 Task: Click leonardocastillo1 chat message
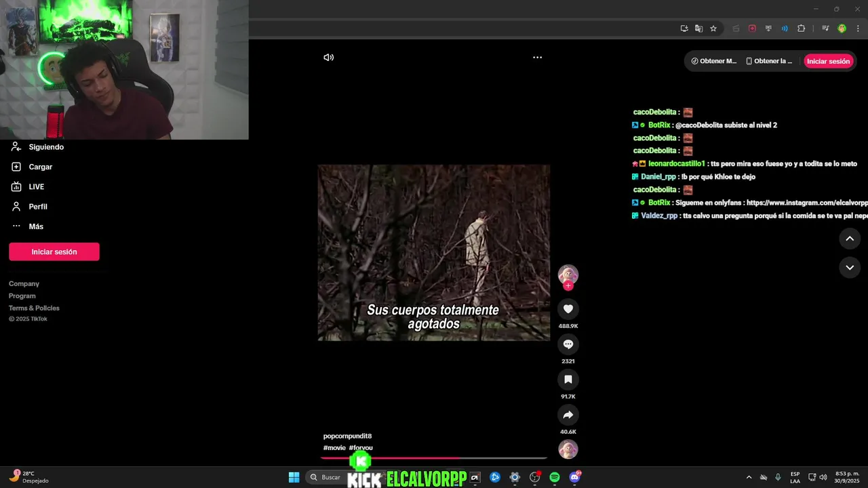click(745, 164)
